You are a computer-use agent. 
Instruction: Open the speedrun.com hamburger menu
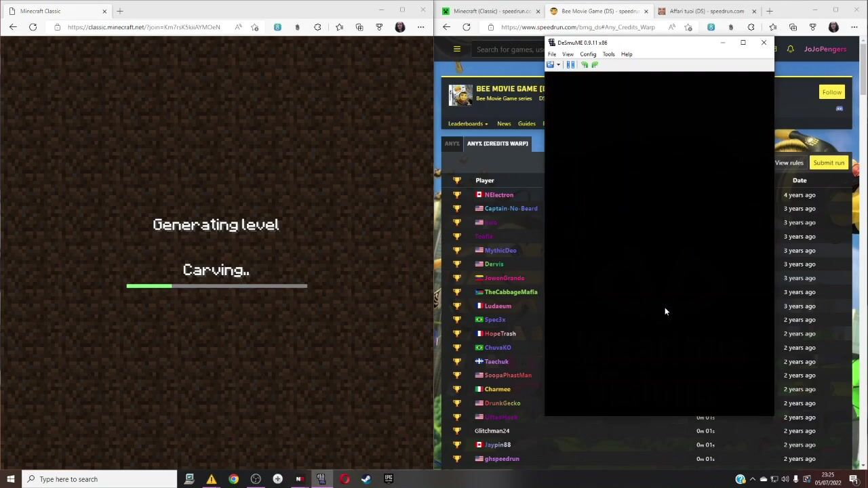point(457,49)
